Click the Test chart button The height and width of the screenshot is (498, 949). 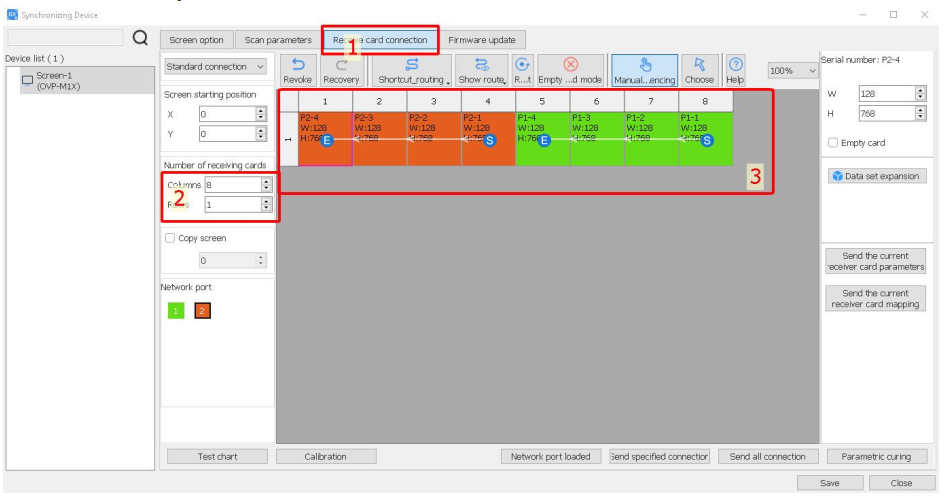[217, 457]
